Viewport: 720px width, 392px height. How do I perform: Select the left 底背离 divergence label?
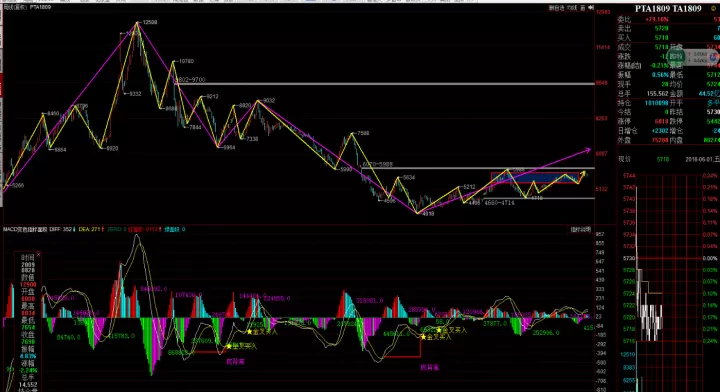(235, 362)
